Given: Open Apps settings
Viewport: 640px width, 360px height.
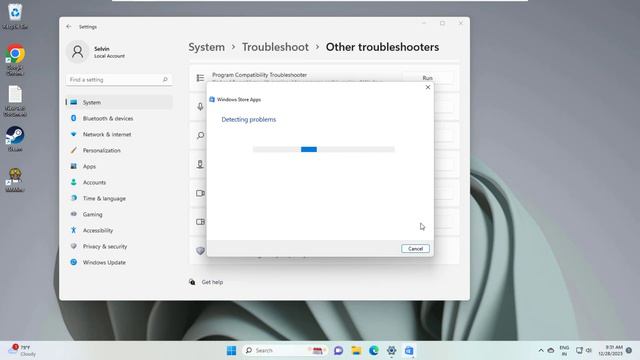Looking at the screenshot, I should (119, 167).
